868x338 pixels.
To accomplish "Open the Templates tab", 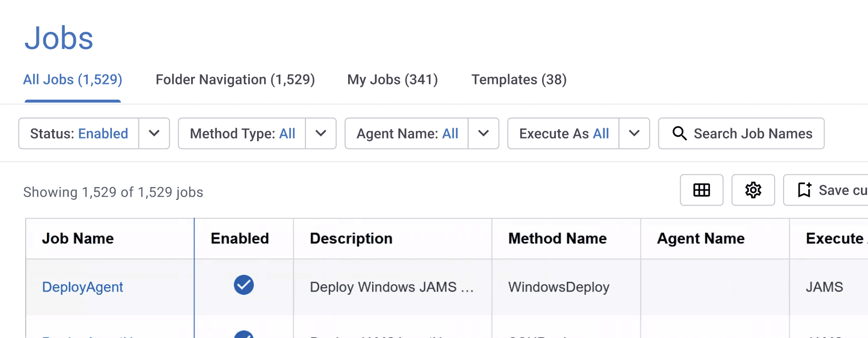I will click(x=519, y=79).
